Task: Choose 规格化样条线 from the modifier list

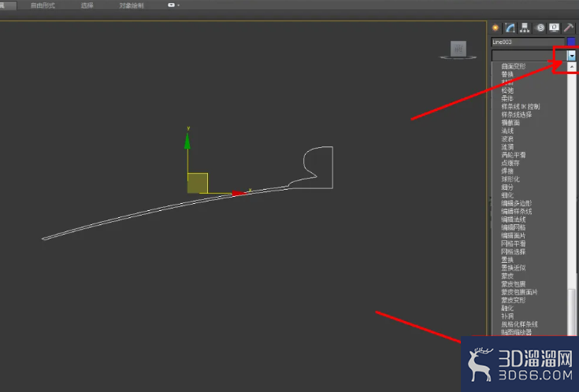Action: [519, 324]
